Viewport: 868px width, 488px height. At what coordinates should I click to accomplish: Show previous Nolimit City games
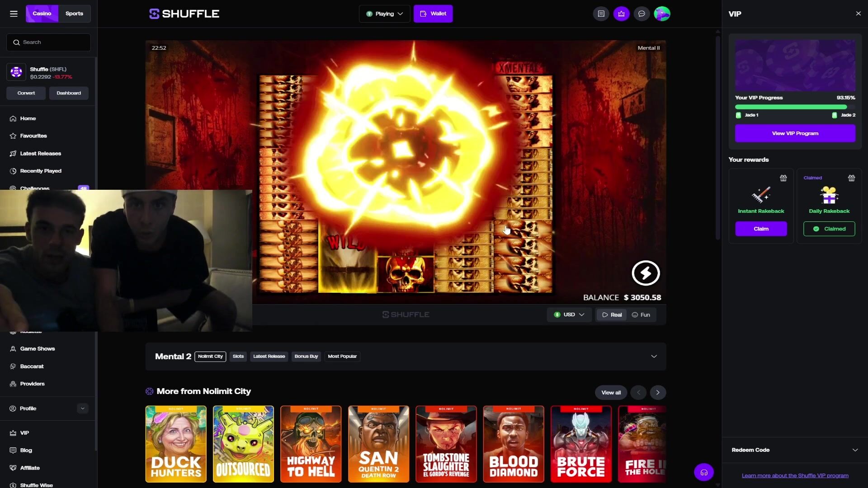click(x=638, y=392)
